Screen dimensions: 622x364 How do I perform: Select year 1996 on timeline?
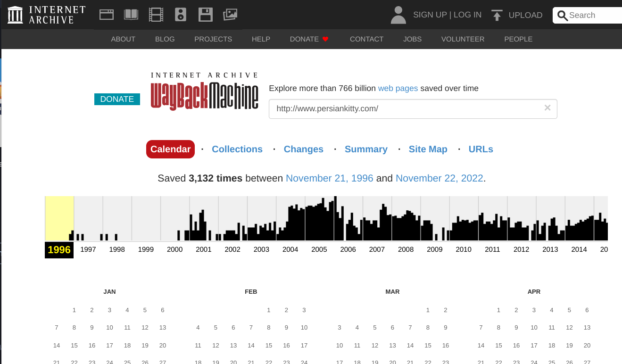(x=59, y=250)
